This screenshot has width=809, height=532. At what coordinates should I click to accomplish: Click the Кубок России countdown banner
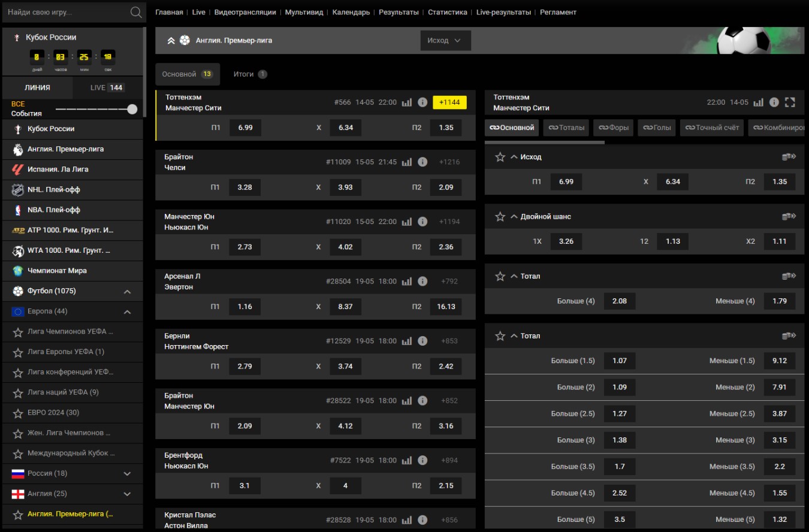(73, 51)
